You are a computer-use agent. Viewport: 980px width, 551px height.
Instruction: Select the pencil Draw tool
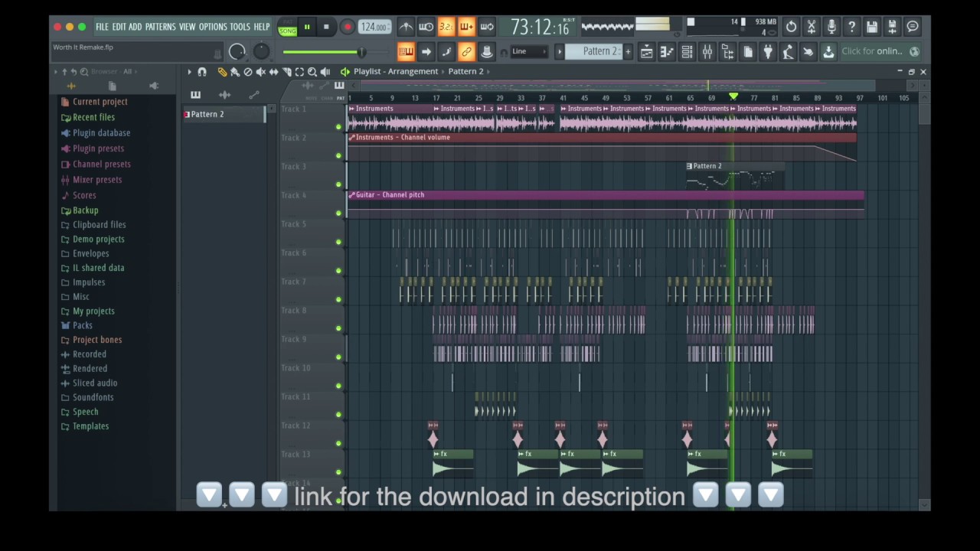pyautogui.click(x=222, y=72)
